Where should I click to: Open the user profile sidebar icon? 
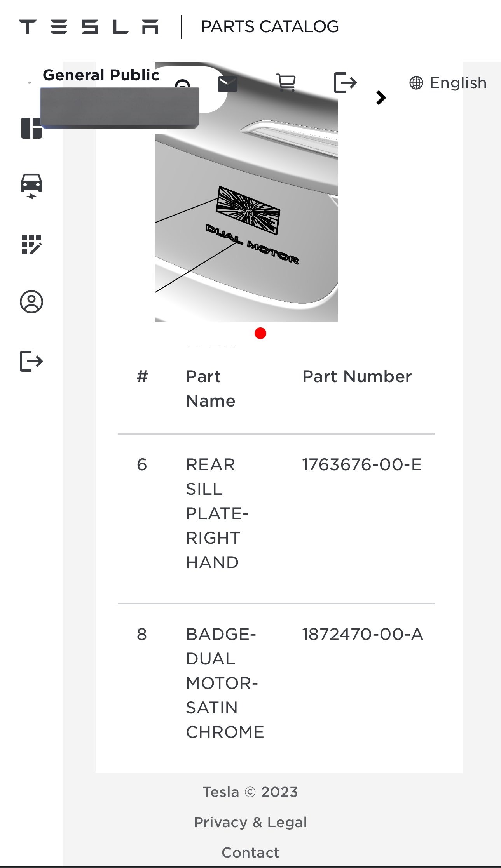(31, 302)
